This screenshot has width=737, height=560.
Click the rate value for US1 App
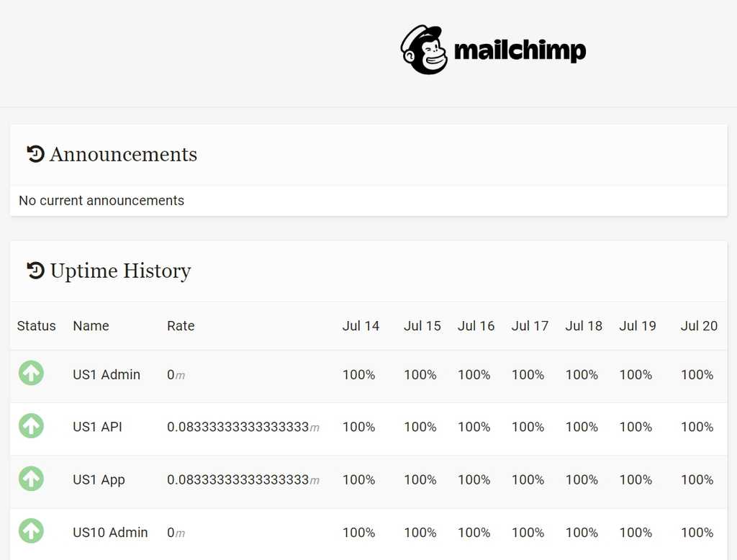coord(243,479)
